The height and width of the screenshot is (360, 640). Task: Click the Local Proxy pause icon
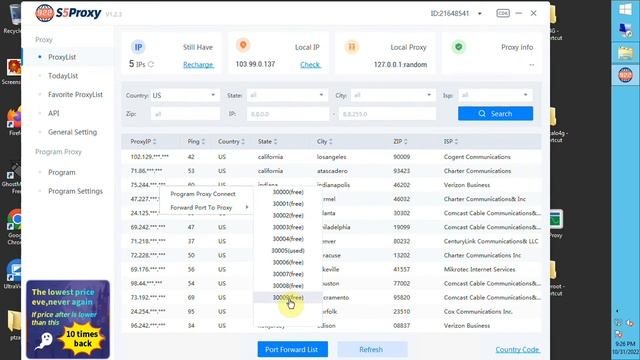pos(351,47)
